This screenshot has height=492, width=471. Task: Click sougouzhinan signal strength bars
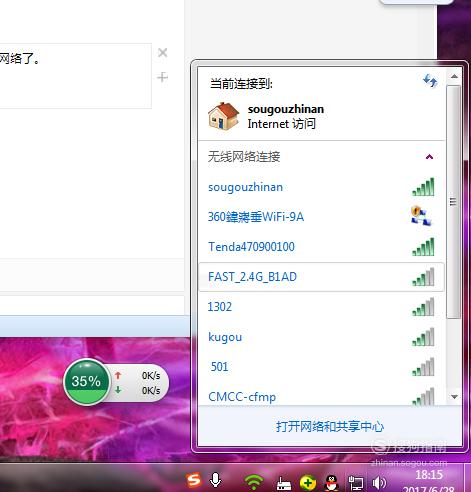point(423,187)
